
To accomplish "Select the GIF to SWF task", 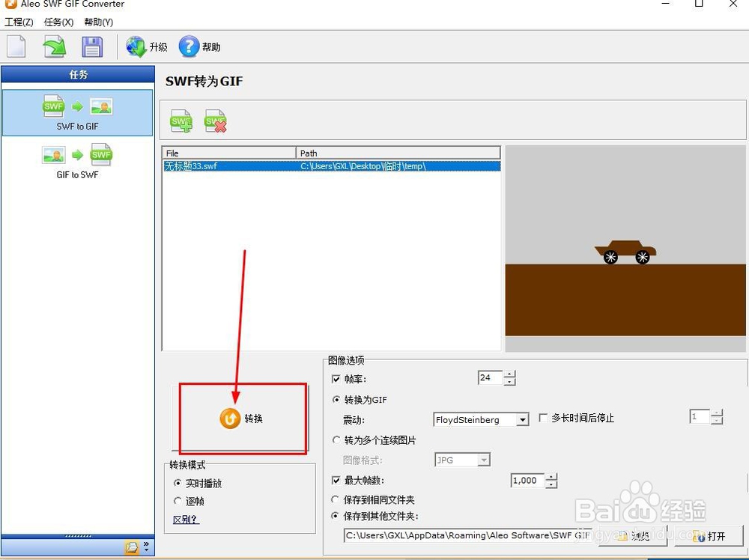I will click(77, 161).
